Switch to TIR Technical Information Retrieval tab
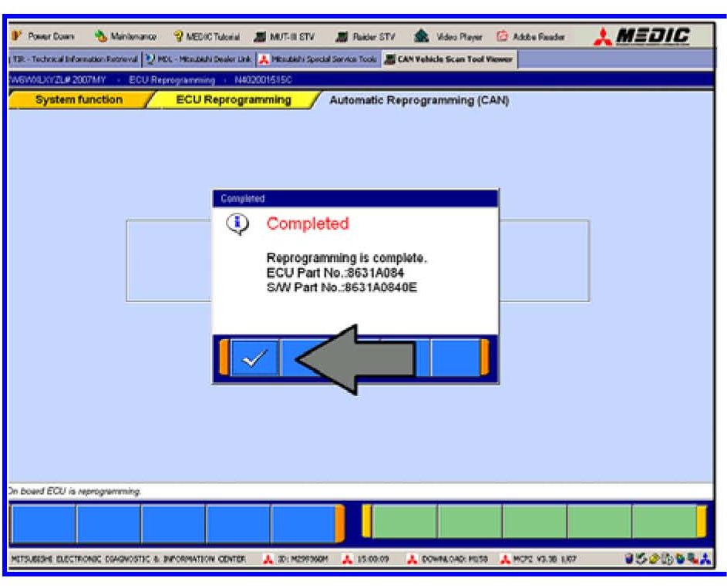This screenshot has height=588, width=727. click(x=74, y=59)
